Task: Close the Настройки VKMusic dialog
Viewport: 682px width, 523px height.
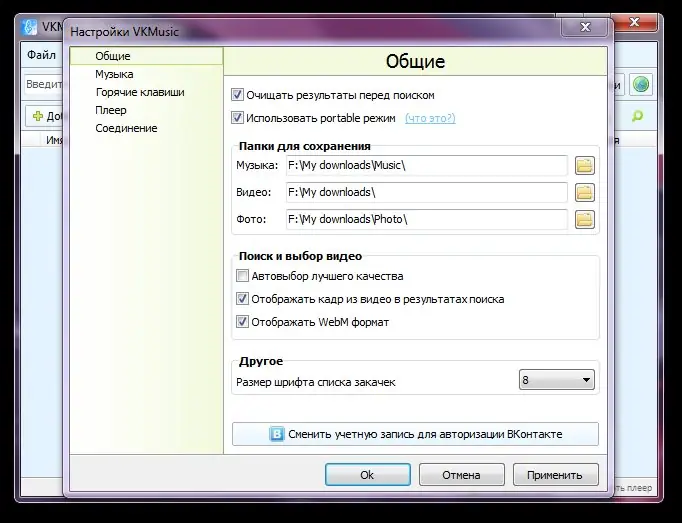Action: click(585, 27)
